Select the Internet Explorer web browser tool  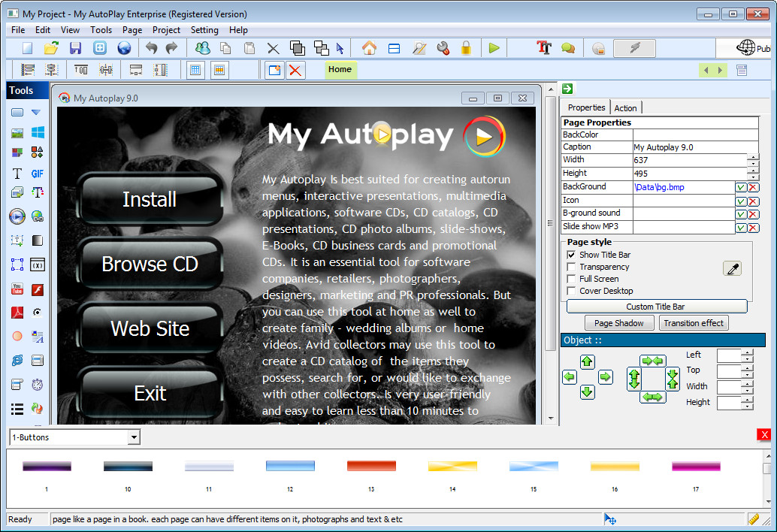[x=17, y=360]
